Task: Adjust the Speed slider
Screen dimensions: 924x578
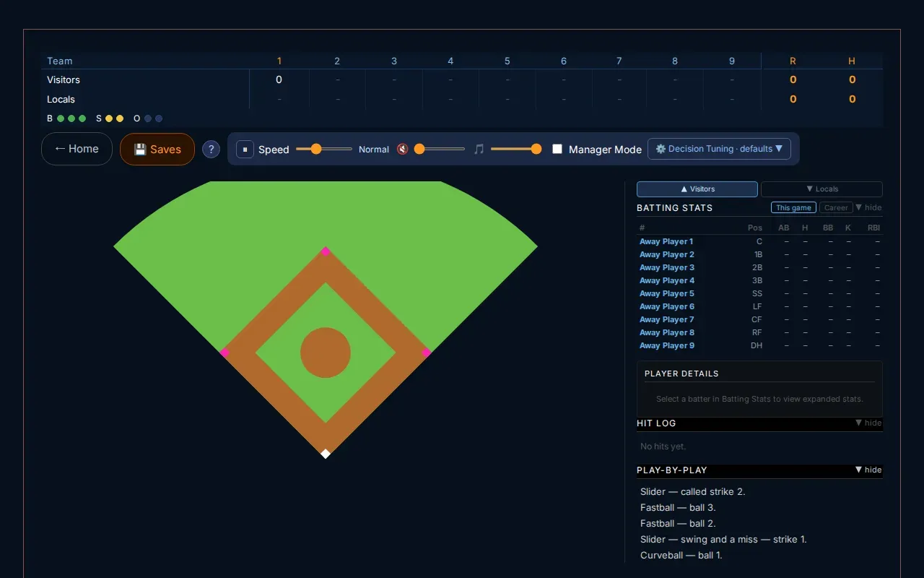Action: (x=324, y=149)
